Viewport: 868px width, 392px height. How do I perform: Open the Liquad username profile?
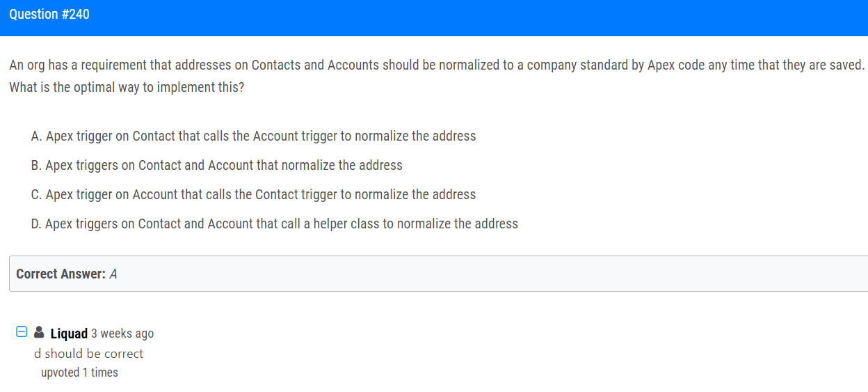(x=69, y=334)
